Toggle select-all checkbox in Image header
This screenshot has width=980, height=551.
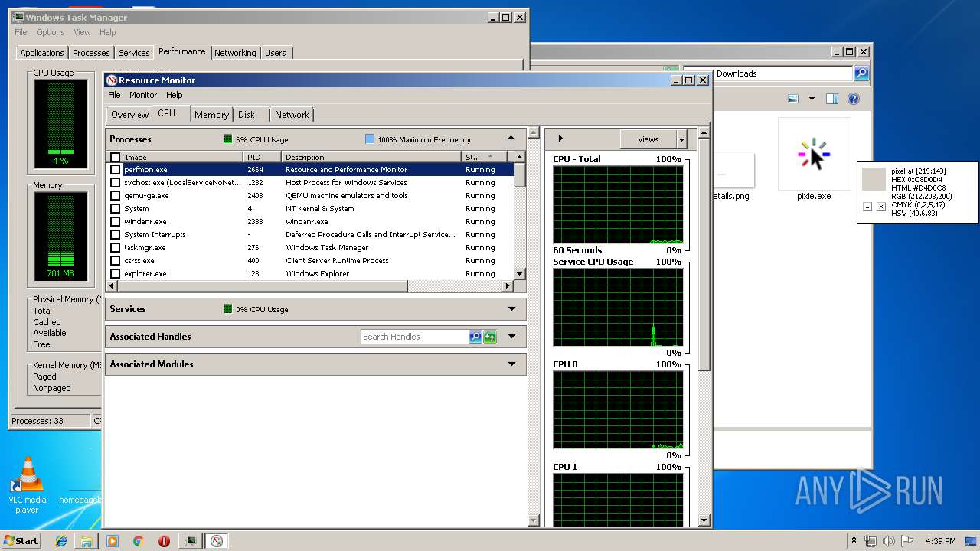(116, 158)
